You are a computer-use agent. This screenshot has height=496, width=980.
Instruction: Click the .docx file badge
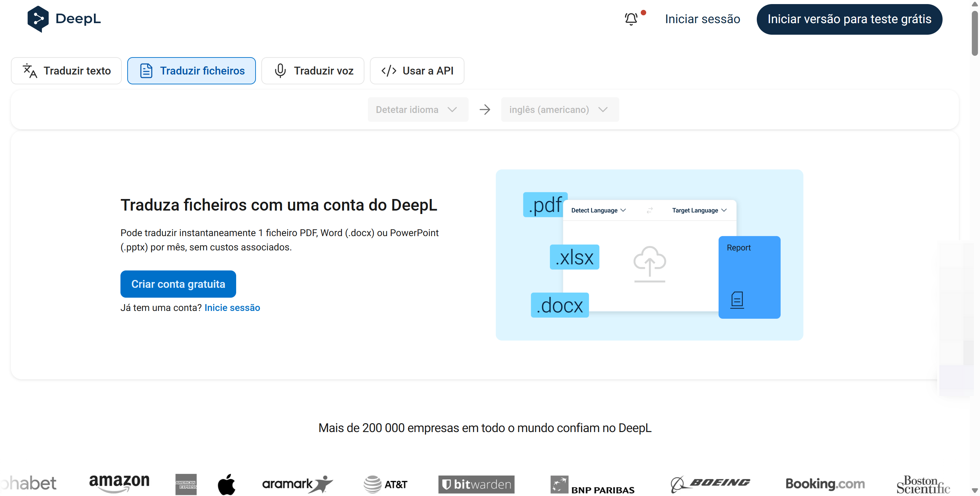[560, 305]
